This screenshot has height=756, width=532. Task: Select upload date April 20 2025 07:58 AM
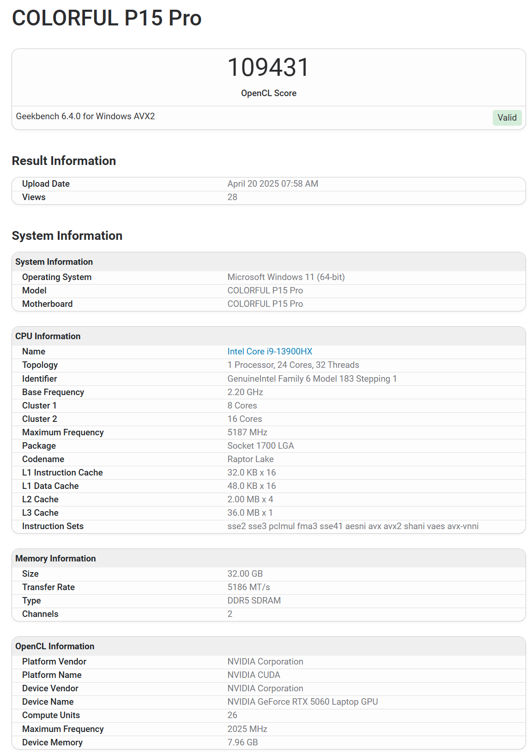coord(272,184)
